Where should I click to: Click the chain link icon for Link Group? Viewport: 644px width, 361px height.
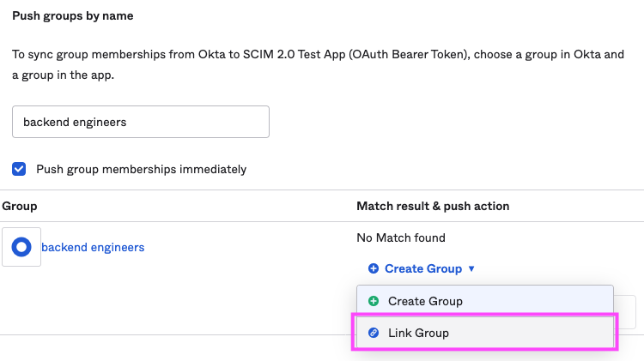pos(374,333)
